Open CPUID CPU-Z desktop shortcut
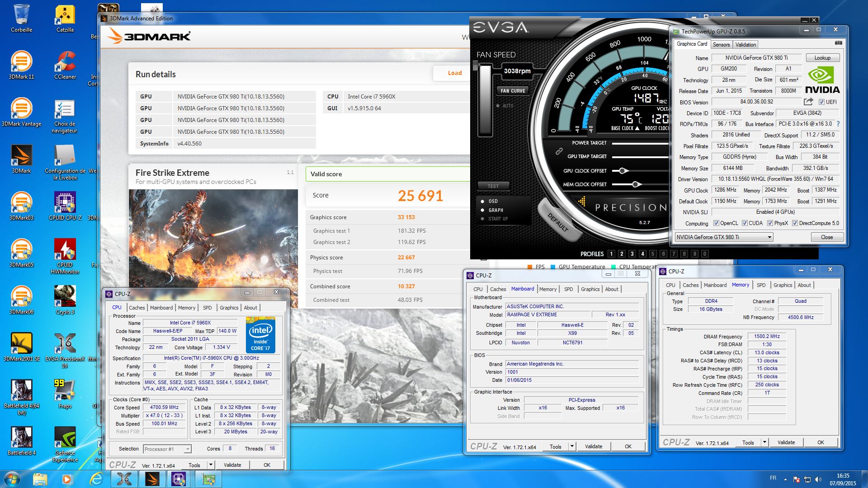The width and height of the screenshot is (868, 488). 65,206
